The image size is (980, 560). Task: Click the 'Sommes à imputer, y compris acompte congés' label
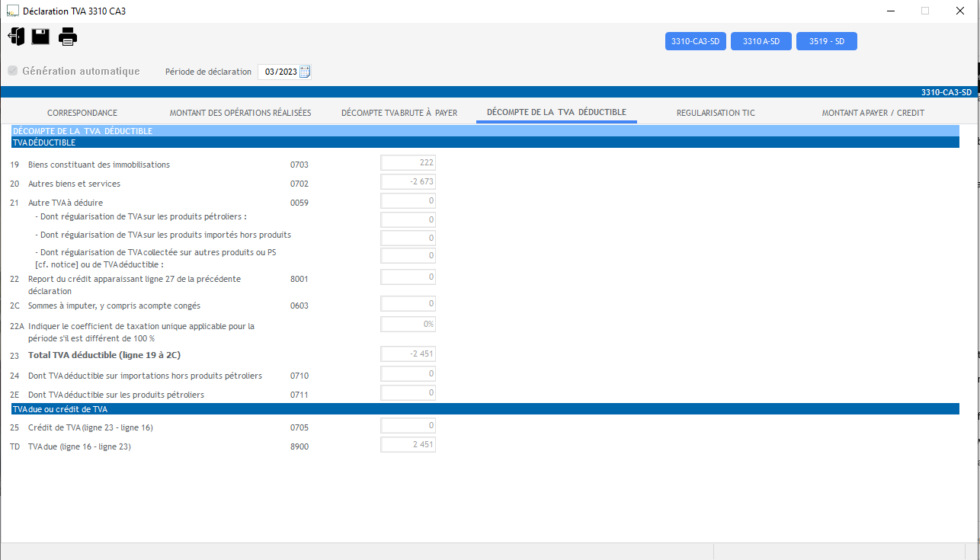tap(114, 306)
